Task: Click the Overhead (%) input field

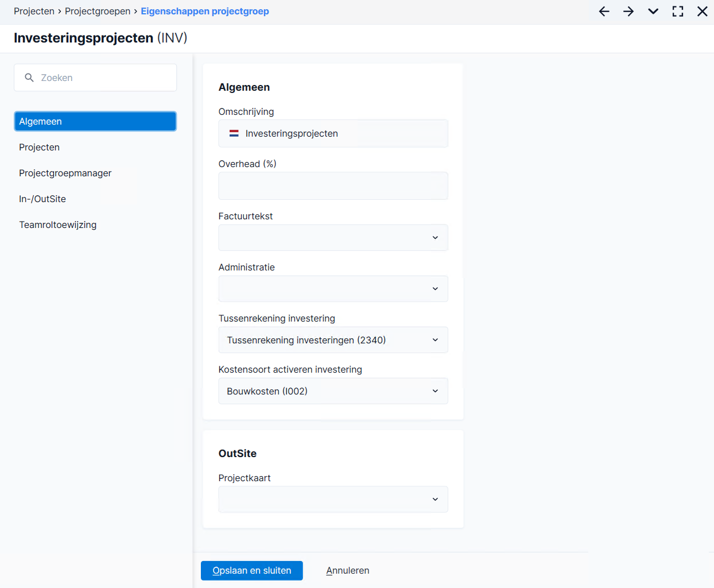Action: [x=333, y=186]
